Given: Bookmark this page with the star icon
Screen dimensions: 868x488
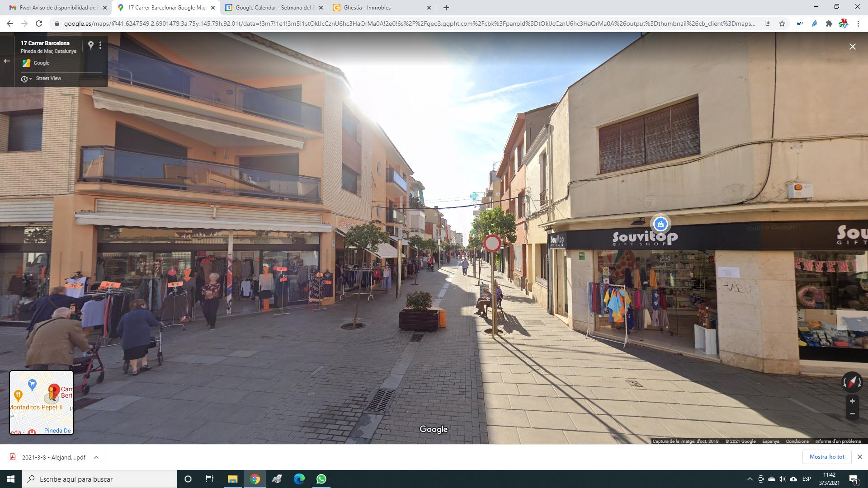Looking at the screenshot, I should click(782, 23).
